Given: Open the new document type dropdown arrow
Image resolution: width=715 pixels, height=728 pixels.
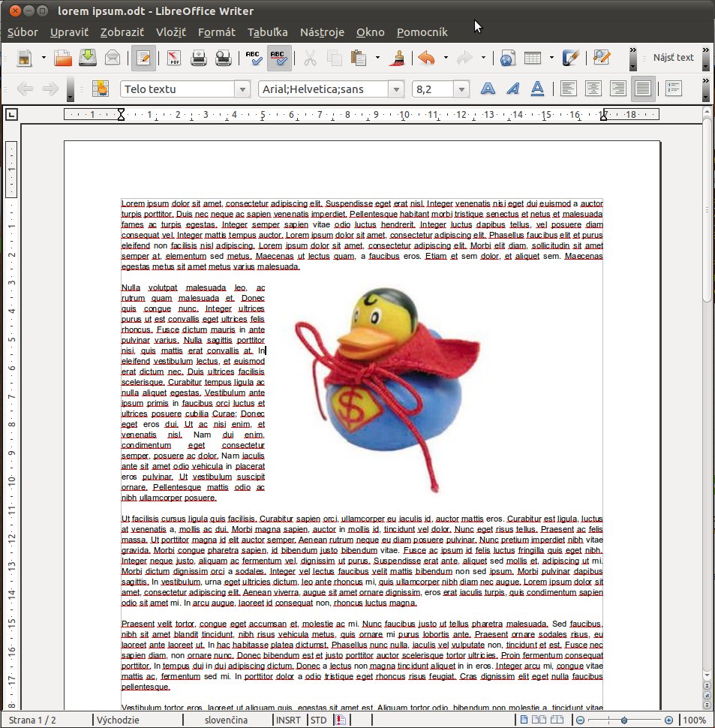Looking at the screenshot, I should click(x=44, y=58).
